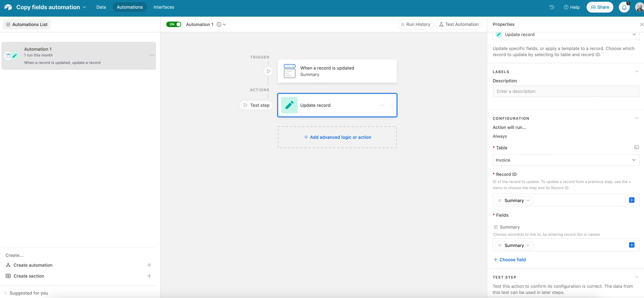This screenshot has width=644, height=298.
Task: Run trigger test play icon
Action: pyautogui.click(x=268, y=71)
